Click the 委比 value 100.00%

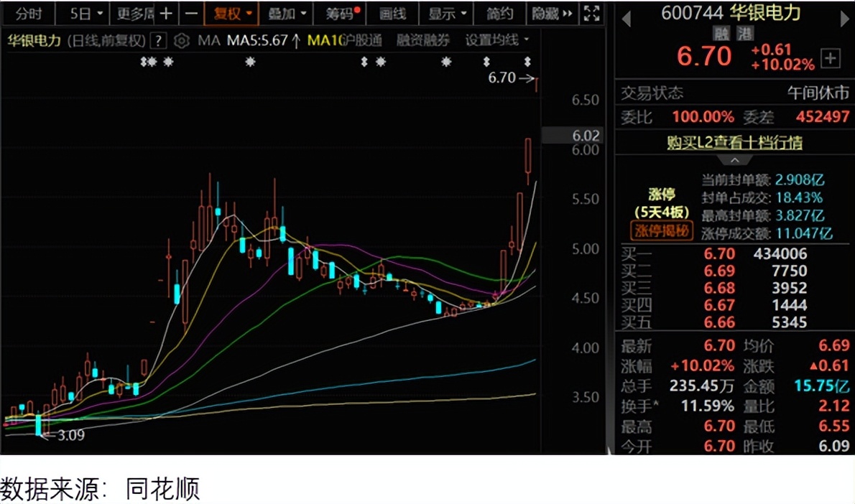click(703, 116)
